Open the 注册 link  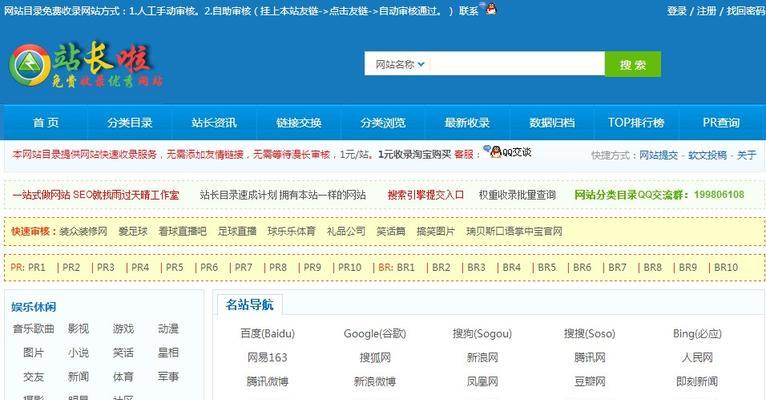(x=706, y=11)
